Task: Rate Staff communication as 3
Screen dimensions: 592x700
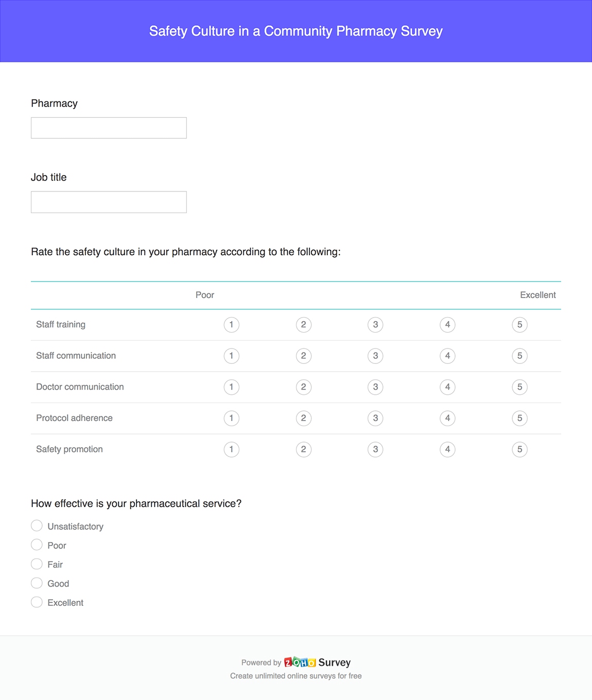Action: pos(375,356)
